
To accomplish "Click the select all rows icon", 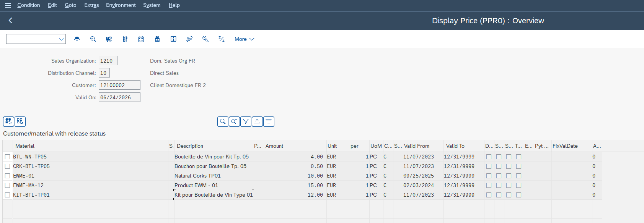I will pyautogui.click(x=9, y=121).
